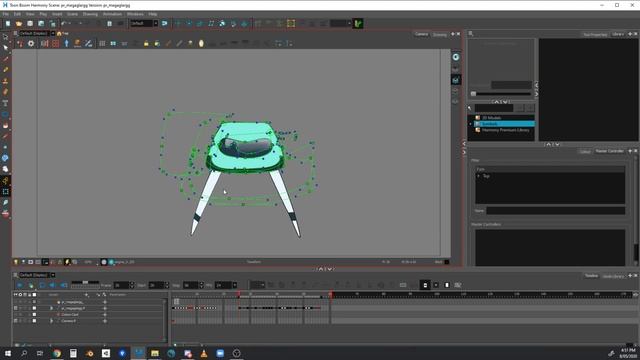The image size is (640, 360).
Task: Switch to the Drawing view tab
Action: pos(440,35)
